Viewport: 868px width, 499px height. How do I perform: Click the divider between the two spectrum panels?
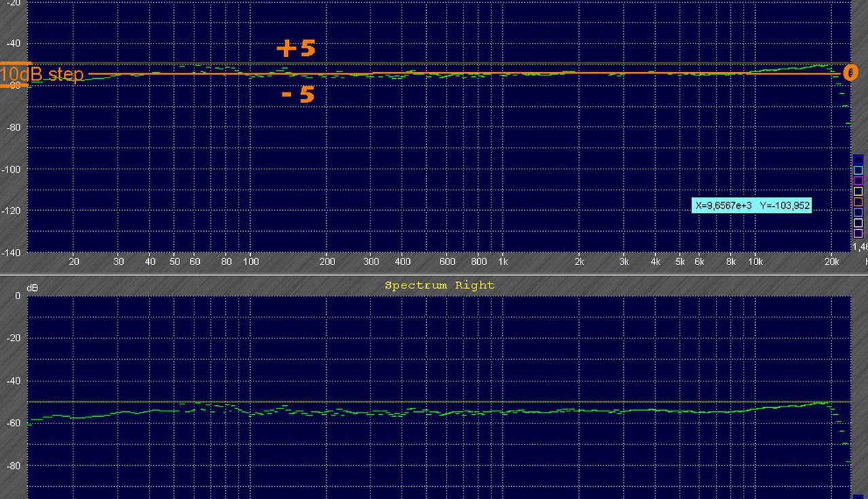(x=434, y=275)
